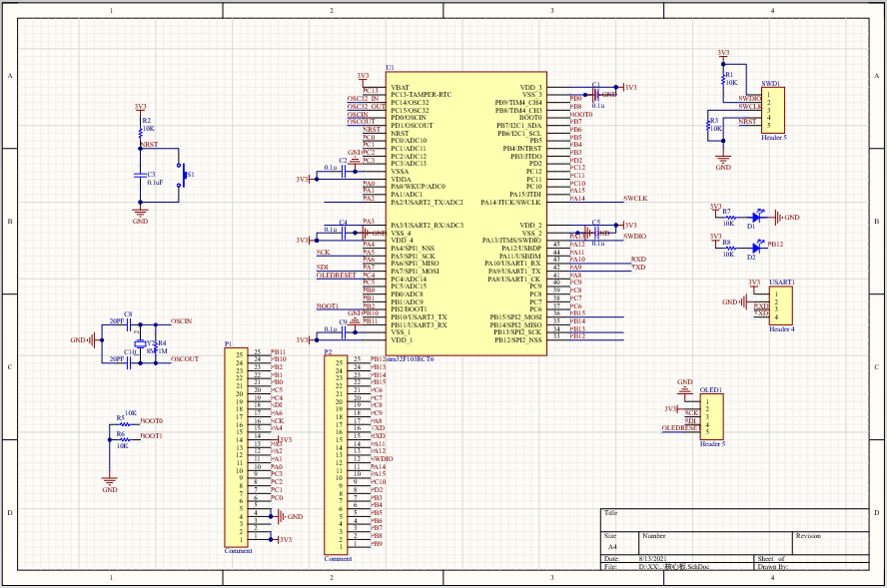This screenshot has height=588, width=887.
Task: Select the P1 25-pin header component
Action: click(x=237, y=446)
